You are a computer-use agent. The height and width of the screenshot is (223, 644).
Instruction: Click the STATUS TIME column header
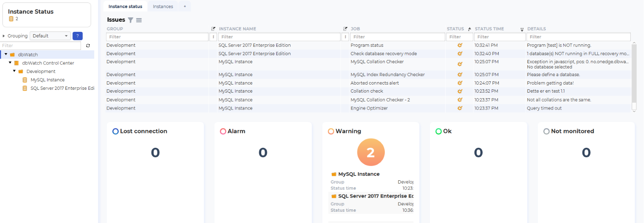[x=489, y=29]
